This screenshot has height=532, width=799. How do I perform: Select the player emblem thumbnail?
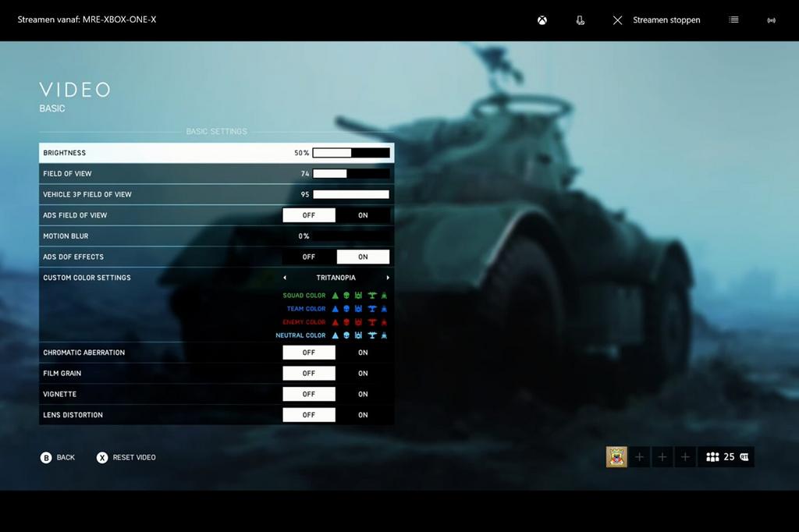pos(616,457)
